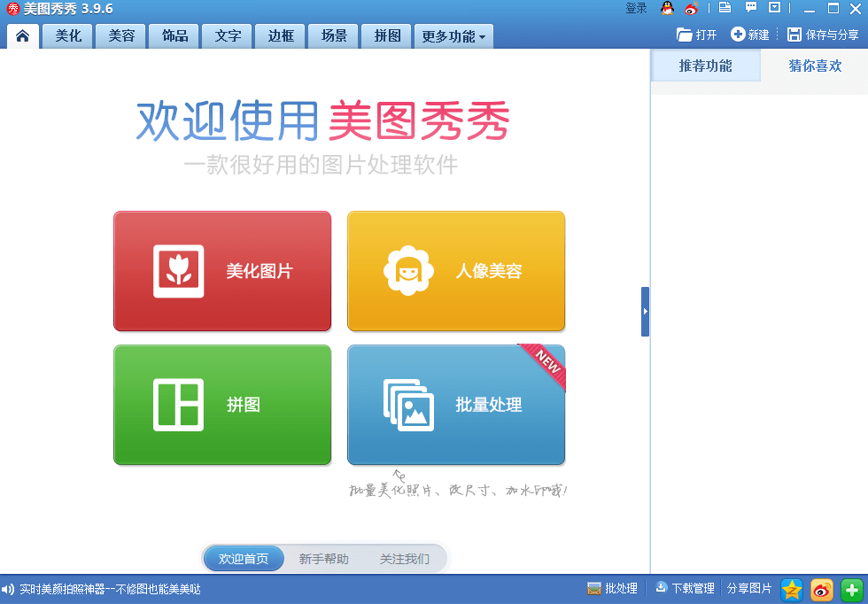Viewport: 868px width, 604px height.
Task: Open the 边框 tab
Action: [281, 36]
